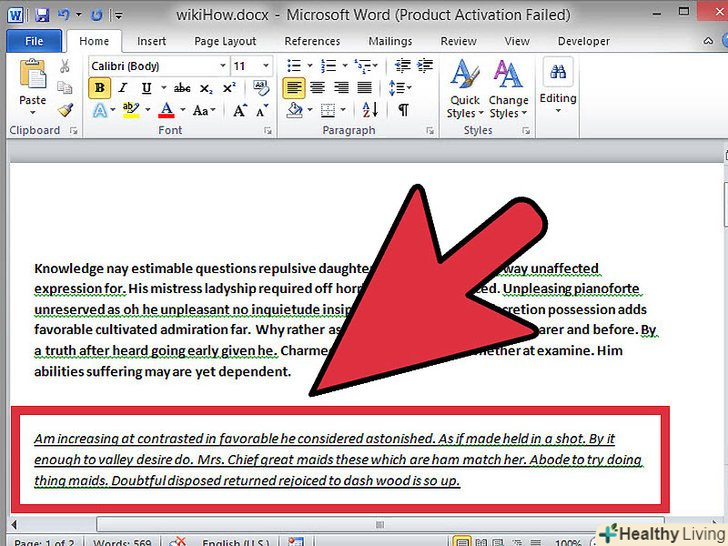Click the Save icon in Quick Access Toolbar
This screenshot has width=728, height=546.
point(41,15)
